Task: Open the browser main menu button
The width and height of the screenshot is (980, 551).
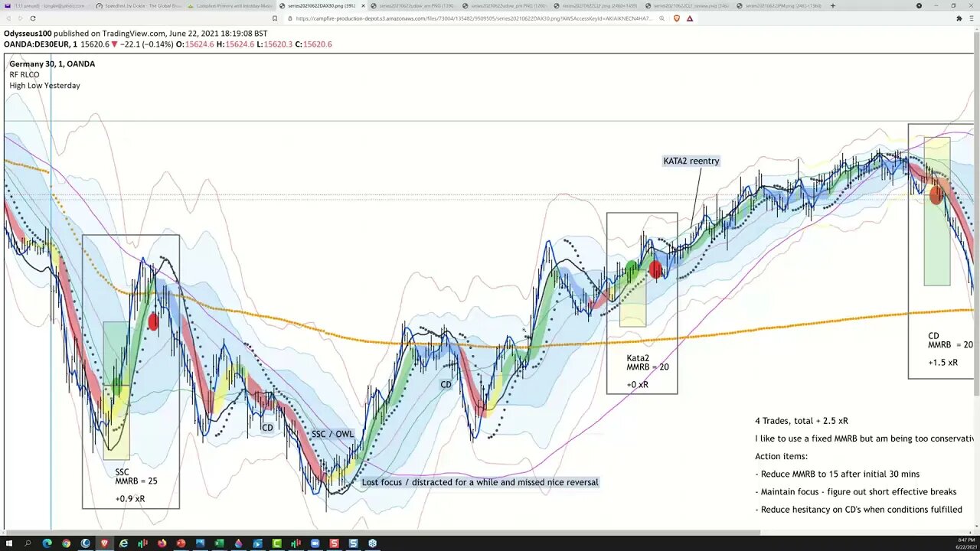Action: (972, 18)
